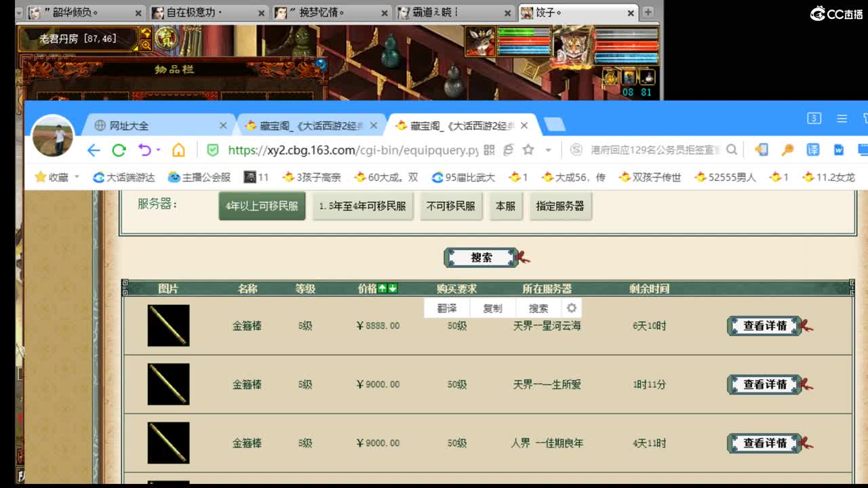Select the 不可移民服 server filter
868x488 pixels.
pyautogui.click(x=451, y=206)
